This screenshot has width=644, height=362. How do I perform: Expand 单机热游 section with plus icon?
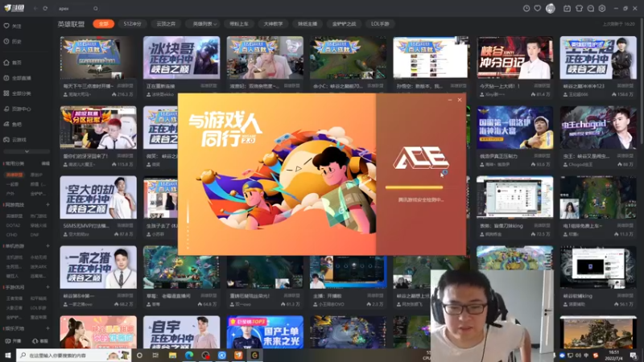coord(47,246)
